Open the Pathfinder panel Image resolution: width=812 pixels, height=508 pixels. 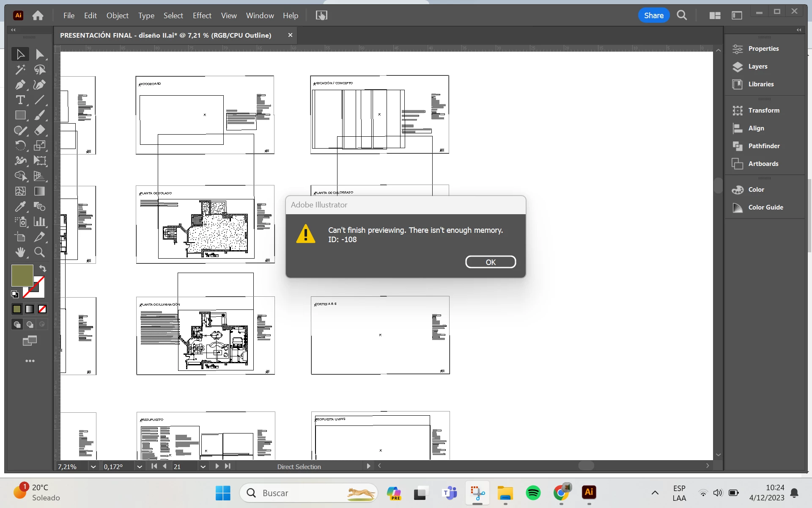click(x=763, y=146)
